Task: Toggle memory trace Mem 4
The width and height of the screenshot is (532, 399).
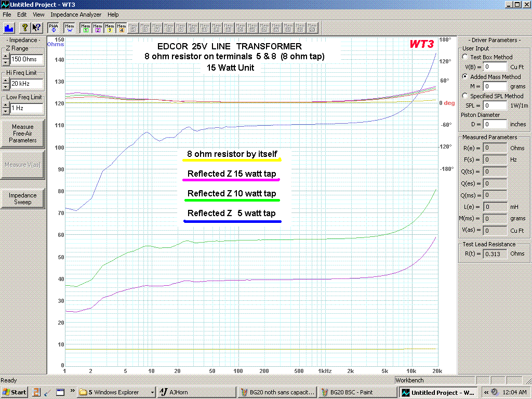Action: (x=121, y=28)
